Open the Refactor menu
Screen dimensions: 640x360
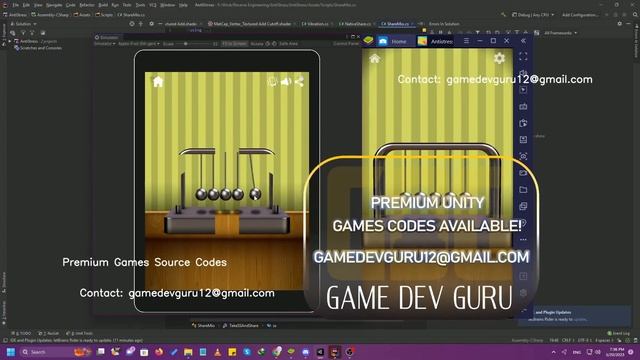[x=87, y=5]
